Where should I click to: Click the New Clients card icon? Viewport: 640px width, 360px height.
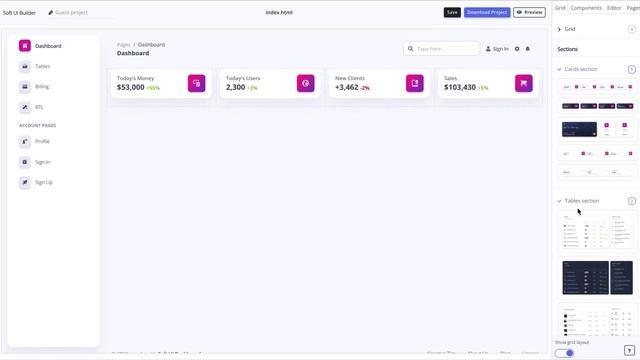pyautogui.click(x=415, y=83)
